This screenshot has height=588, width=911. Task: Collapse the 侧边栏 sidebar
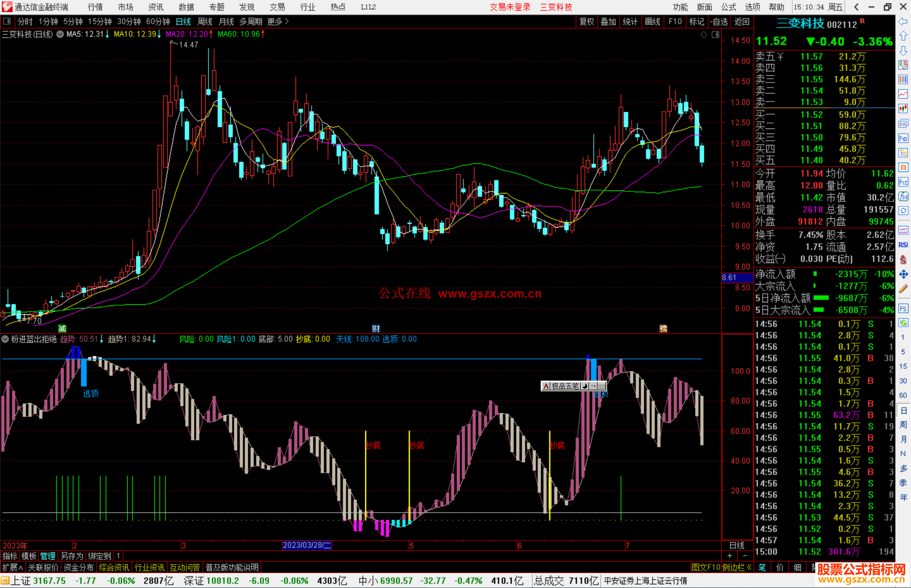pos(737,567)
